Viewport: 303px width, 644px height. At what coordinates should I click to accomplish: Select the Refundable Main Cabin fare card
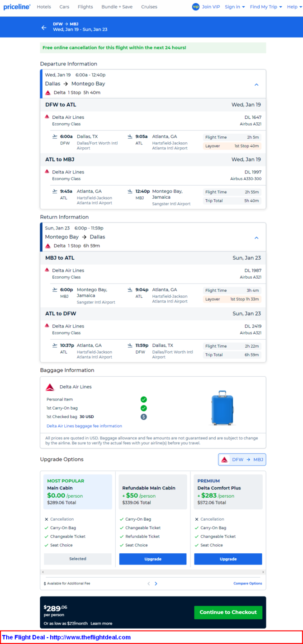[x=153, y=492]
